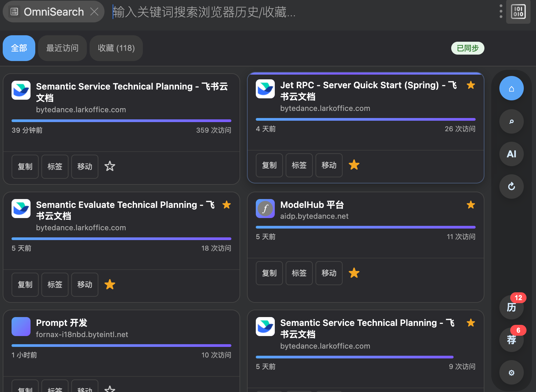Viewport: 536px width, 392px height.
Task: Close the OmniSearch search chip
Action: tap(94, 12)
